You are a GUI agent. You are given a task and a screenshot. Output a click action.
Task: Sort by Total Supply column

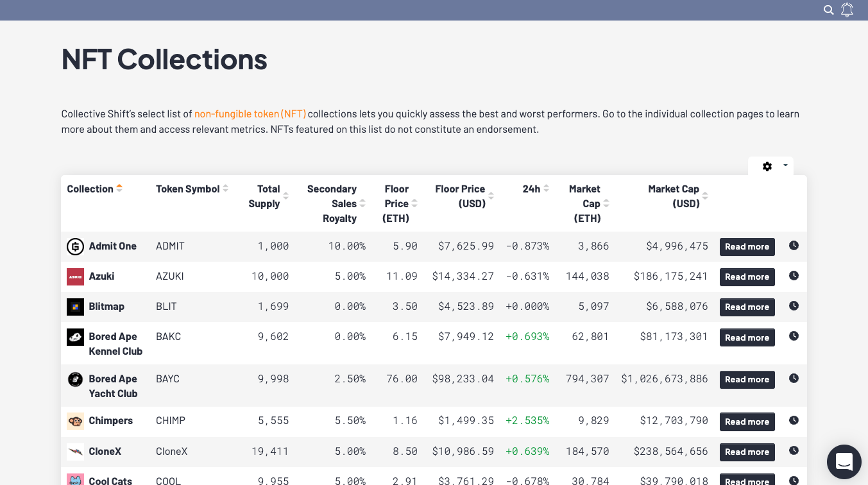click(x=268, y=196)
